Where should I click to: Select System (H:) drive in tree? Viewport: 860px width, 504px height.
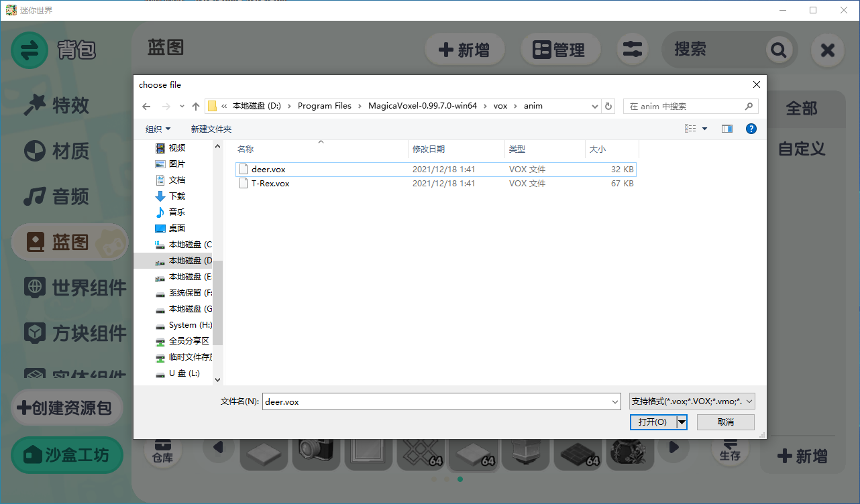(x=182, y=325)
